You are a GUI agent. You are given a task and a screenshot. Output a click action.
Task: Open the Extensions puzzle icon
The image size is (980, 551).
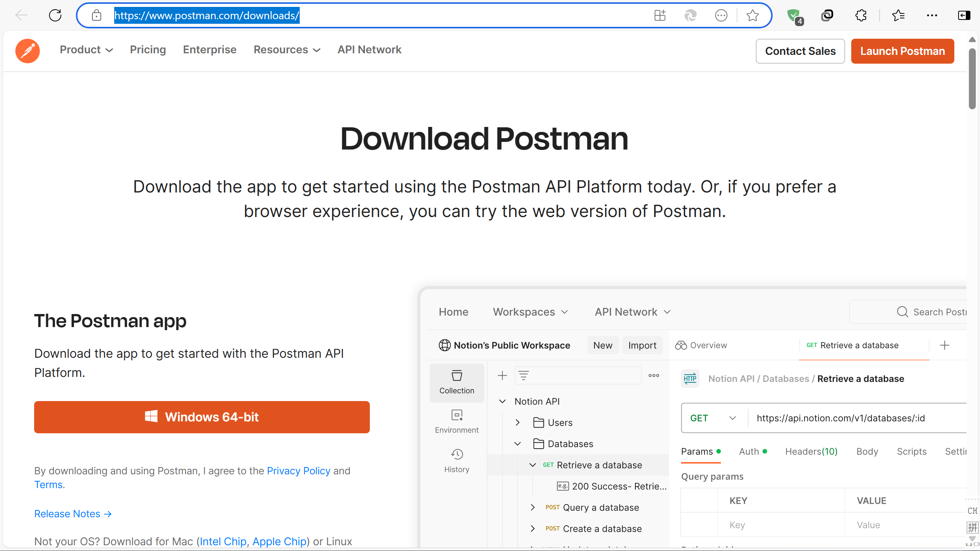[x=861, y=15]
